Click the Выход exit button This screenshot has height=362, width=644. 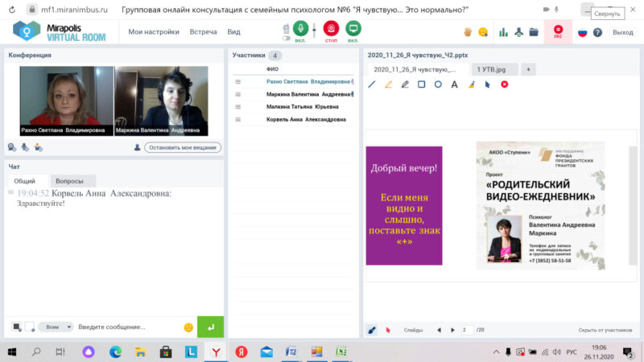622,32
